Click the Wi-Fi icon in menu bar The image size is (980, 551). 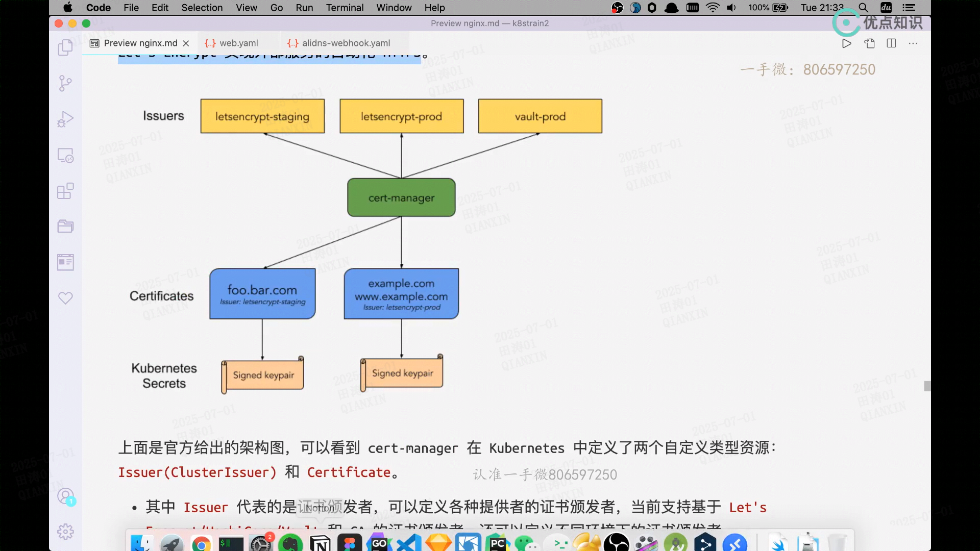point(713,8)
